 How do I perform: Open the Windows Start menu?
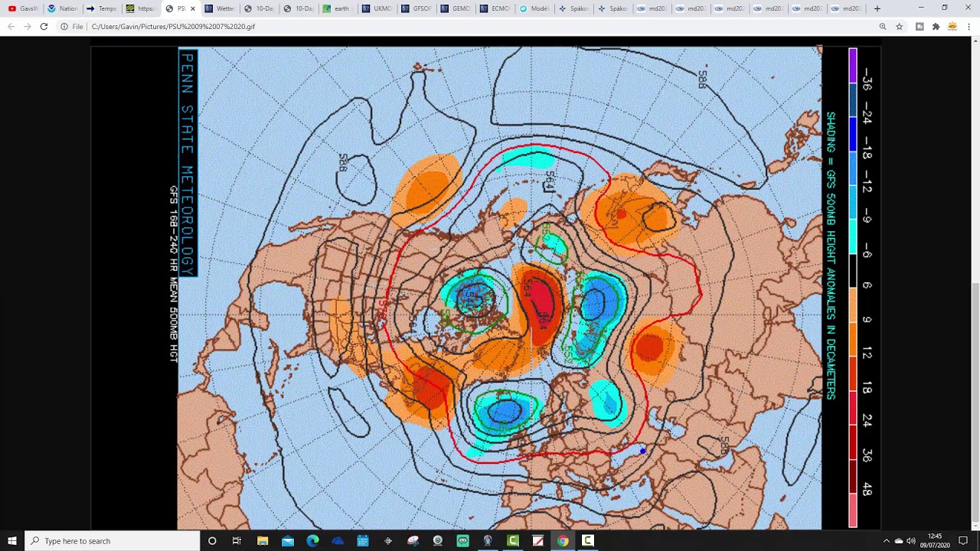pos(11,541)
